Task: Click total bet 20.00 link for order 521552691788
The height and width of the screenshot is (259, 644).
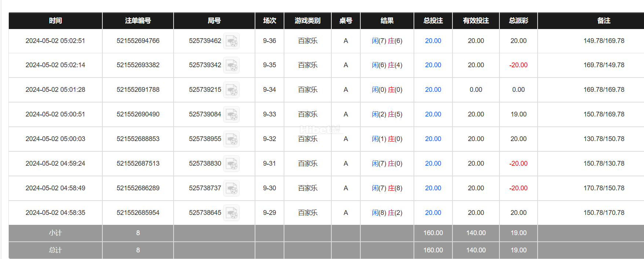Action: (x=433, y=90)
